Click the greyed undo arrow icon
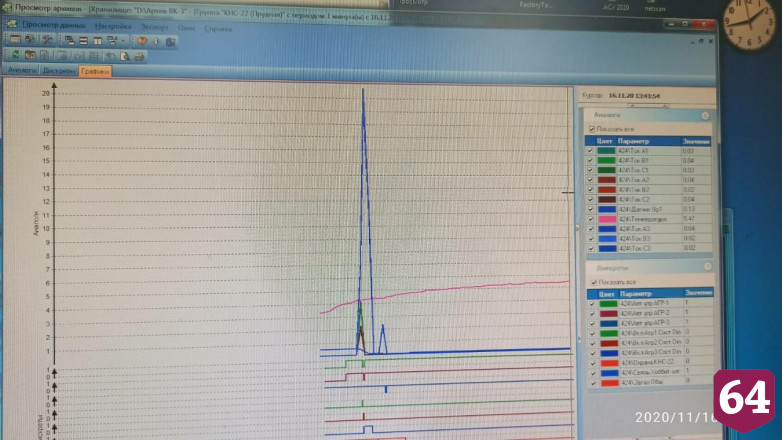 (110, 56)
